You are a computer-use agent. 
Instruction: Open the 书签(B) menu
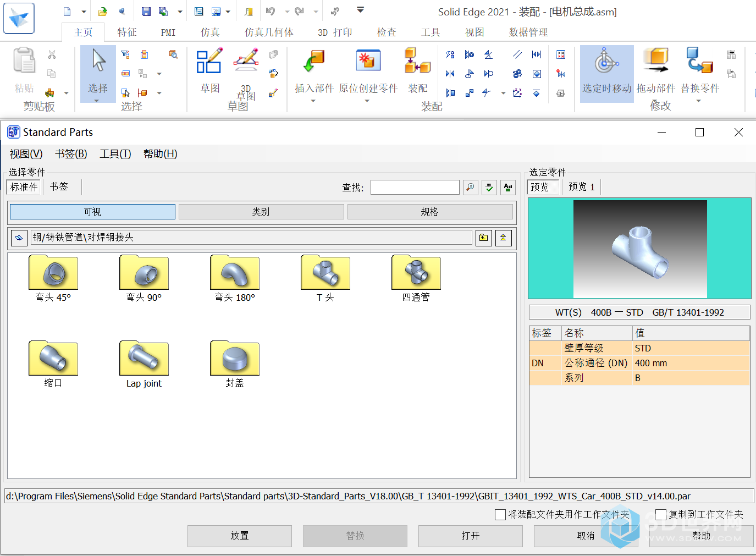click(x=71, y=154)
